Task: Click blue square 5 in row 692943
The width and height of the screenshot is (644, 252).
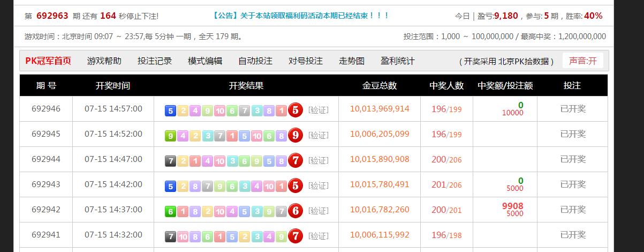Action: (170, 186)
